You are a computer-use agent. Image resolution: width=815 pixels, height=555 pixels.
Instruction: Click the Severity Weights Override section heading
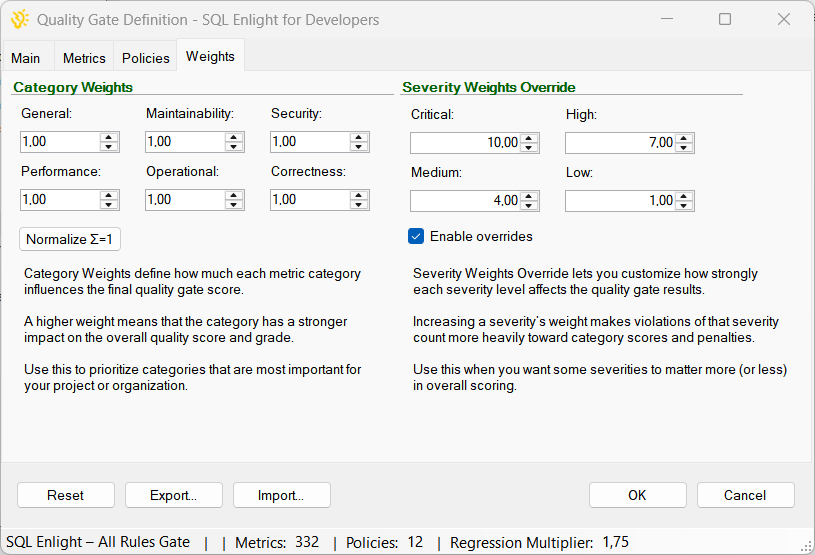489,87
